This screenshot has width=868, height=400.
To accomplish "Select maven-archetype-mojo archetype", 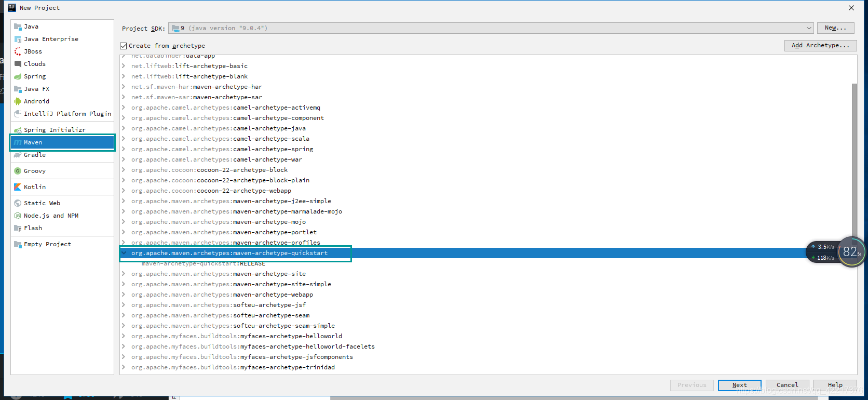I will pyautogui.click(x=219, y=222).
